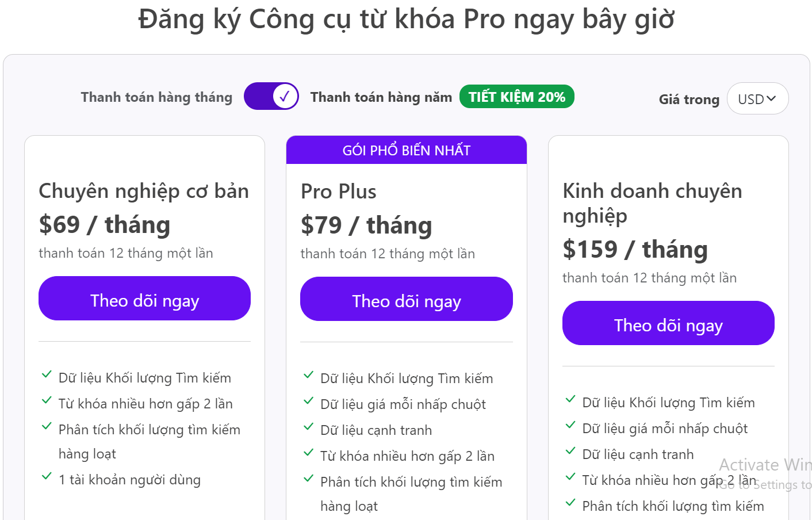Select the Thanh toán hàng tháng label
The width and height of the screenshot is (812, 520).
tap(156, 97)
